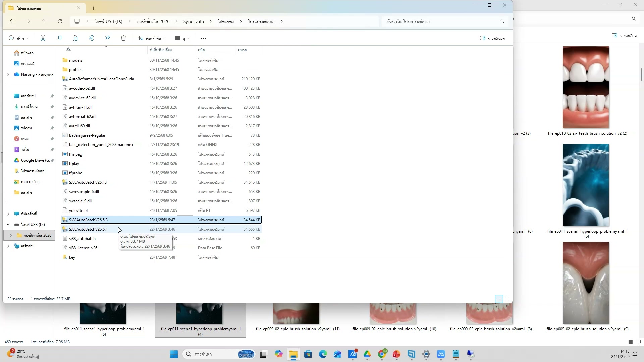Image resolution: width=644 pixels, height=362 pixels.
Task: Click the Paste clipboard icon
Action: (x=75, y=38)
